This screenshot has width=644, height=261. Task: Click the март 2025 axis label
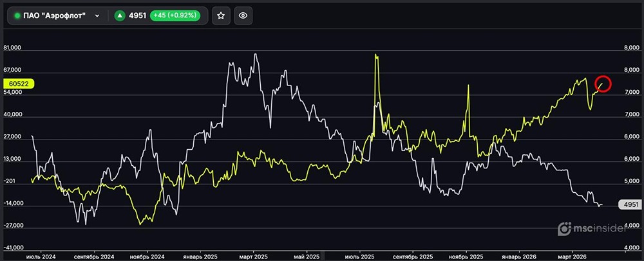click(x=253, y=256)
